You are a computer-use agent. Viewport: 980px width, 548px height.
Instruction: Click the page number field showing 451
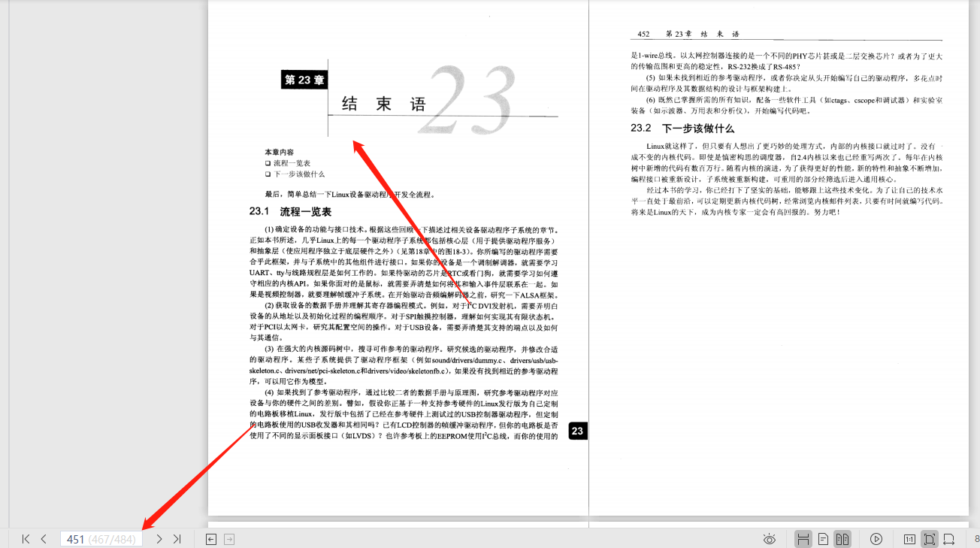tap(101, 539)
